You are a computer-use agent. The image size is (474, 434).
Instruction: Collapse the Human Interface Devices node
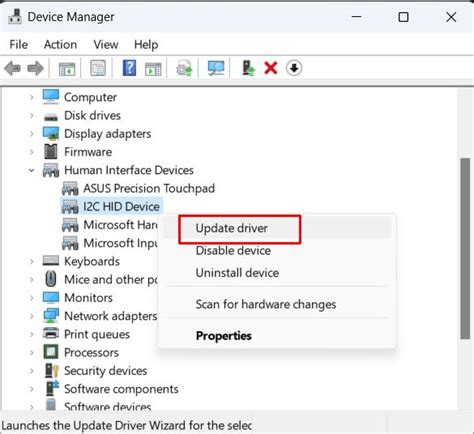[32, 170]
